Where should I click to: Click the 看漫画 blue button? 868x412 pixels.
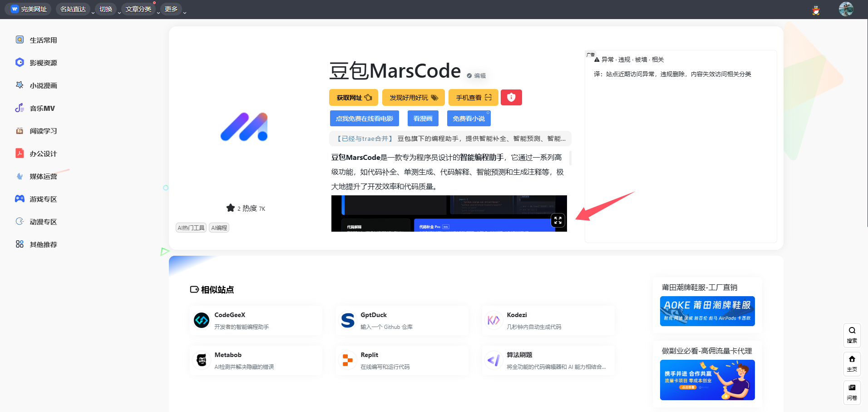pyautogui.click(x=423, y=118)
